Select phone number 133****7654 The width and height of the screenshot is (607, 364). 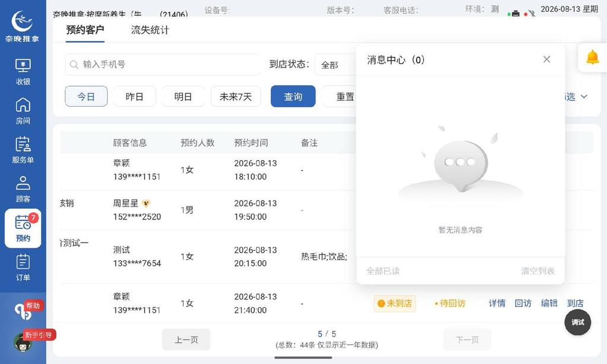(137, 263)
